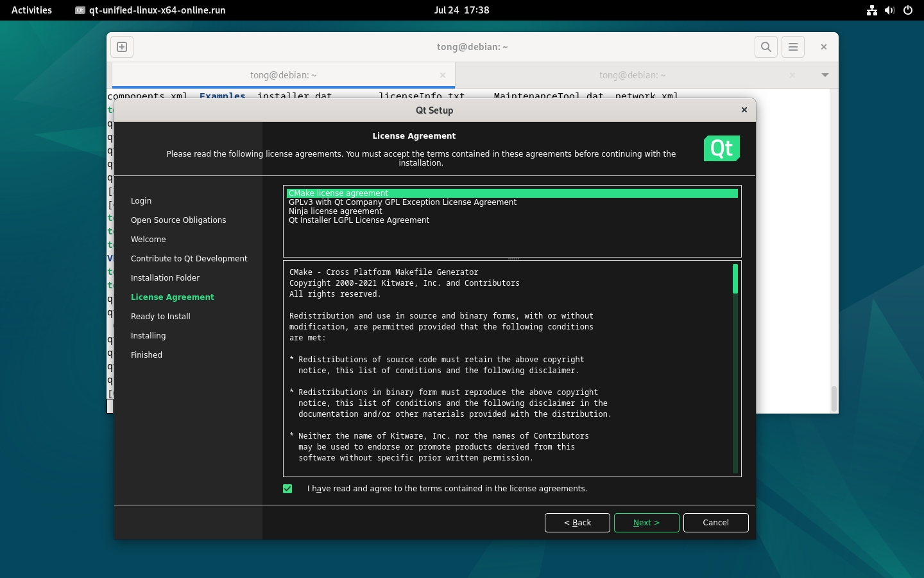The width and height of the screenshot is (924, 578).
Task: Click the Qt Setup title bar text
Action: click(434, 110)
